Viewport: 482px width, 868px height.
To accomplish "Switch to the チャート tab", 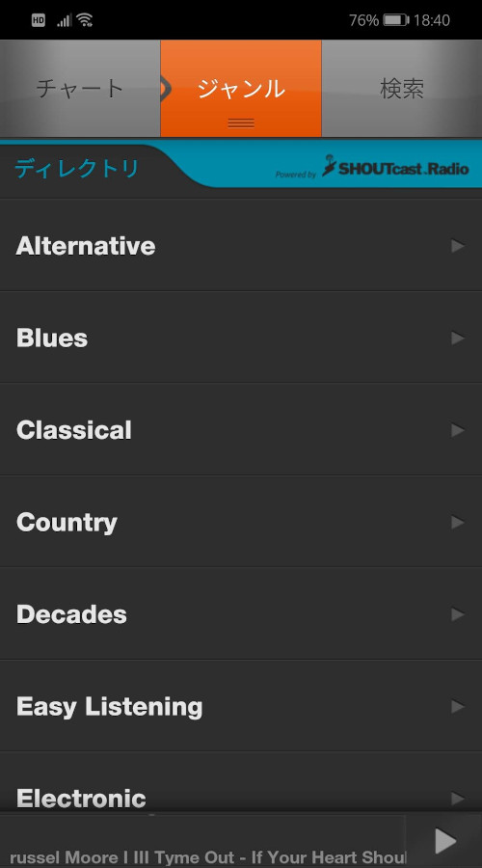I will click(x=80, y=89).
